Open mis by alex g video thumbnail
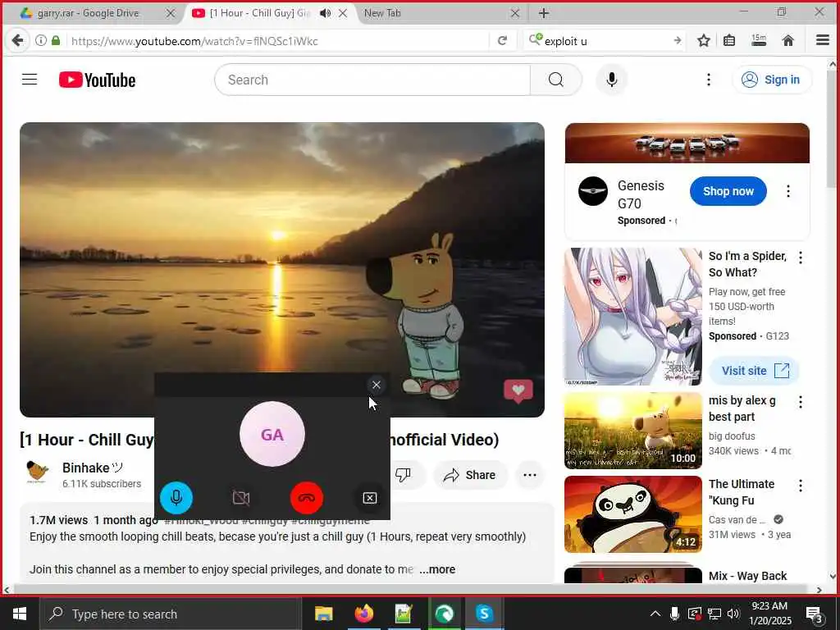The height and width of the screenshot is (630, 840). coord(632,431)
